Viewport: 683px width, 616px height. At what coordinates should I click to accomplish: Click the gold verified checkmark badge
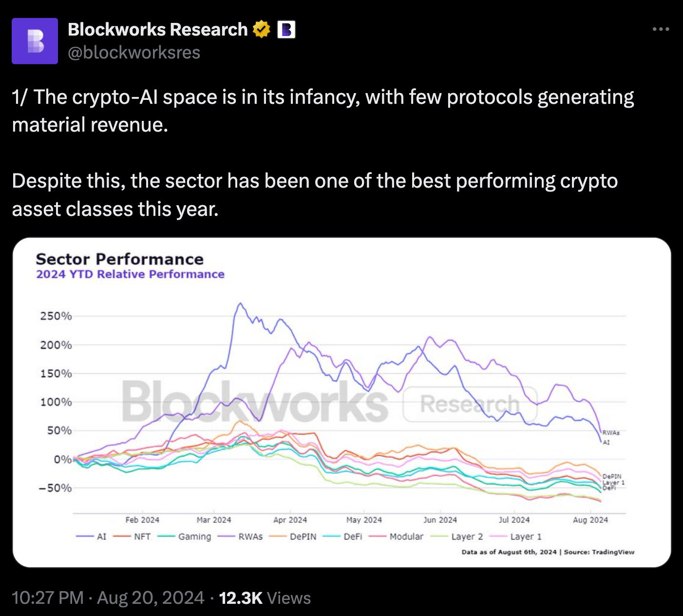(262, 30)
